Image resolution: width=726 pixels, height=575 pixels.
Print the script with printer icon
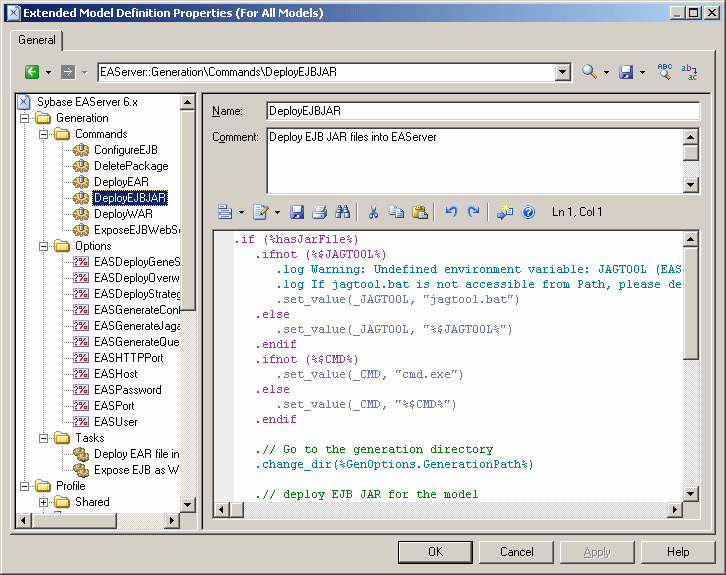click(319, 212)
